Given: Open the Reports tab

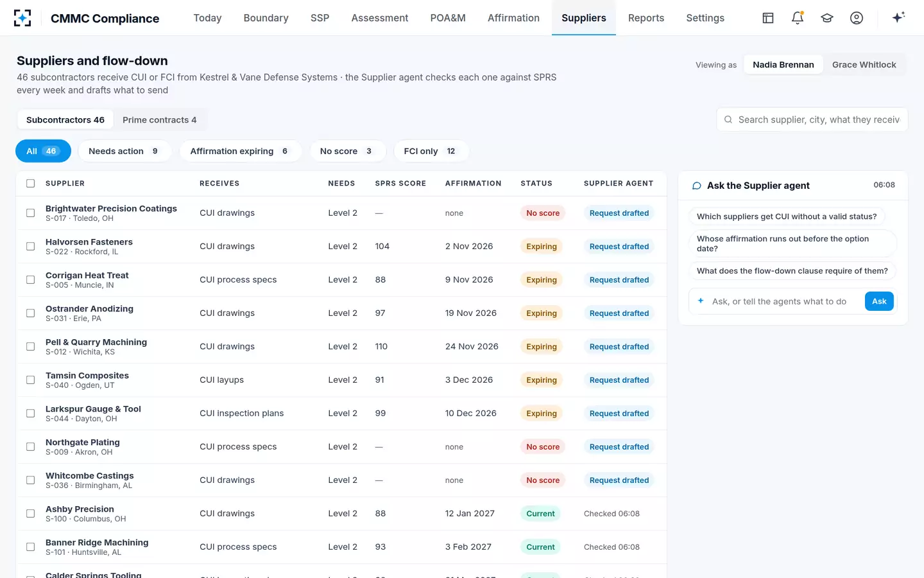Looking at the screenshot, I should pyautogui.click(x=646, y=18).
